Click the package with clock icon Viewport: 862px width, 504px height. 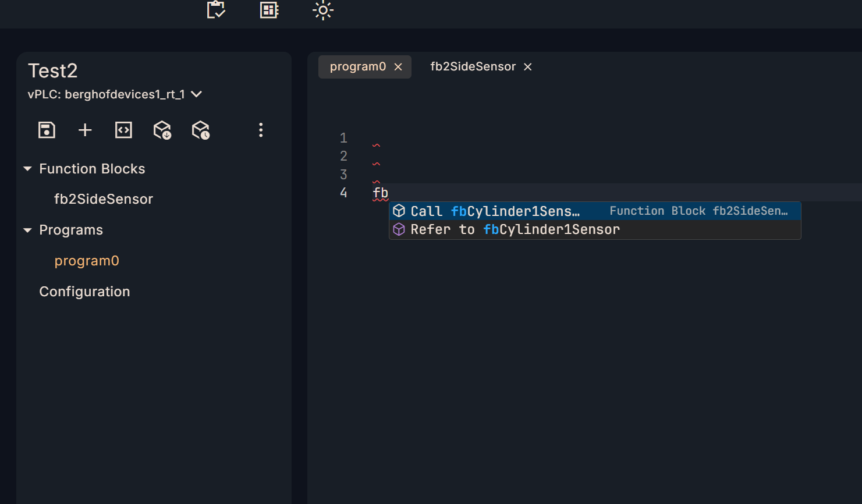(201, 130)
